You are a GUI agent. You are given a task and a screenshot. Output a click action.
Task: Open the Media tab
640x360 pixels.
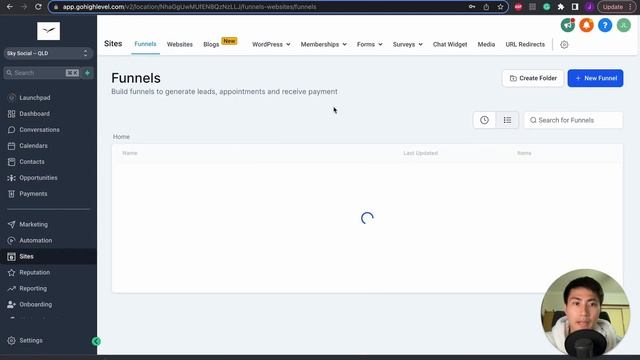[486, 44]
